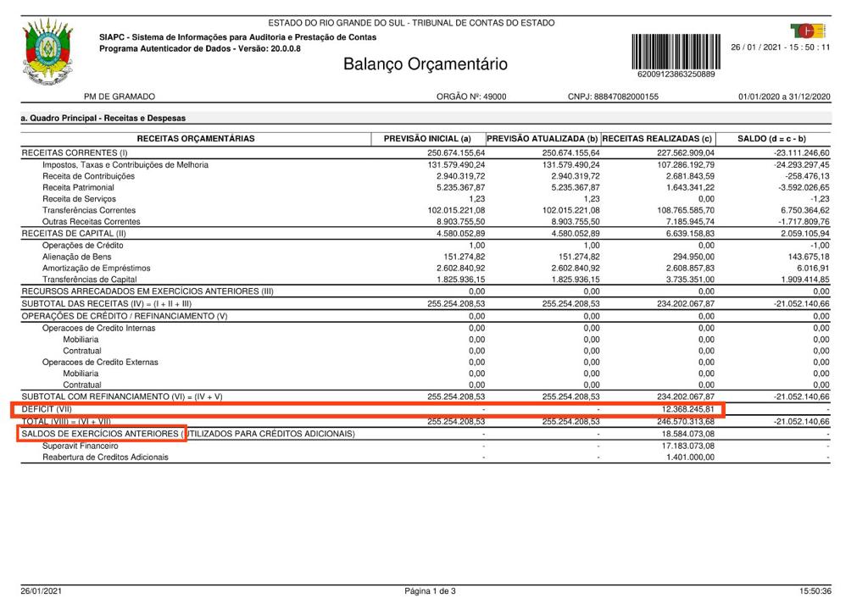Click the PREVISÃO ATUALIZADA (b) column header

(542, 139)
